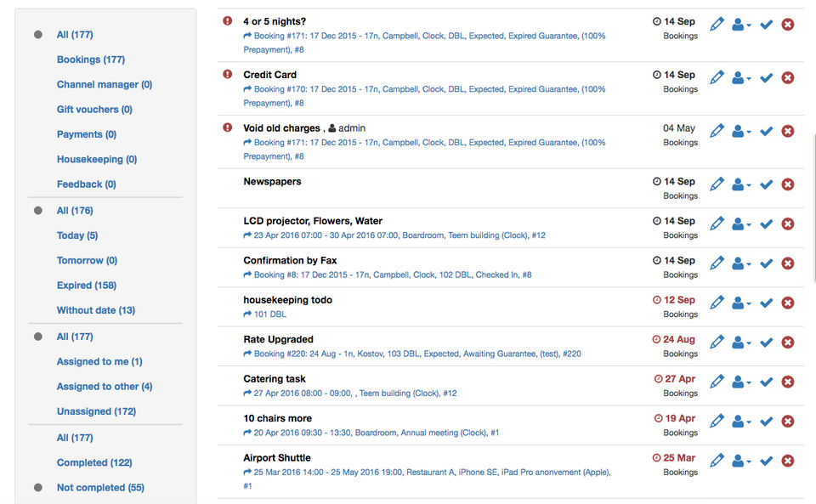Image resolution: width=816 pixels, height=504 pixels.
Task: Delete the 'Void old charges' task
Action: pyautogui.click(x=788, y=131)
